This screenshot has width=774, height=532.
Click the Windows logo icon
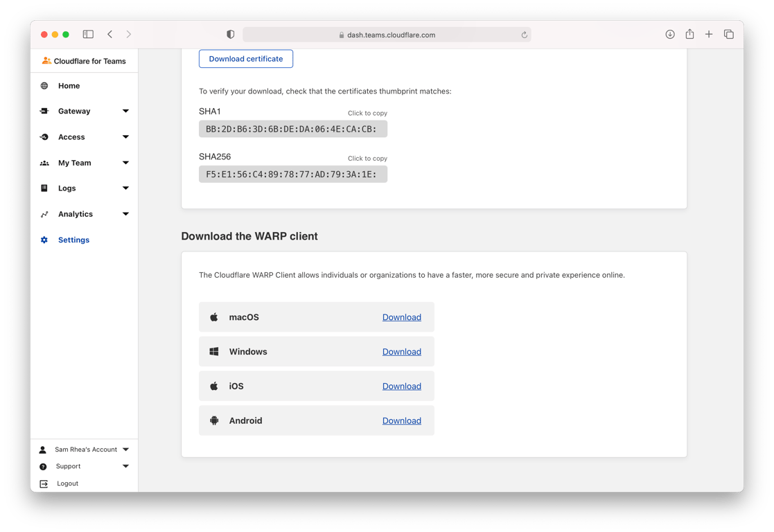[x=213, y=351]
